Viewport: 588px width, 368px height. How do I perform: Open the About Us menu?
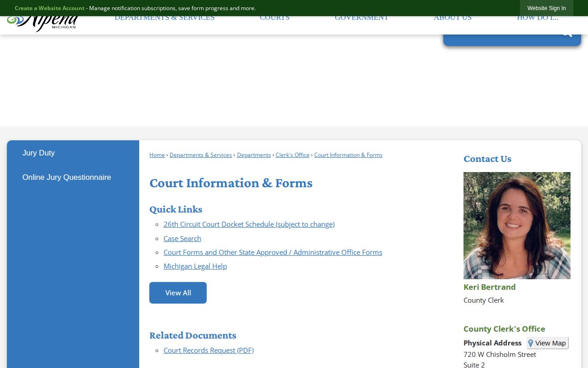452,18
